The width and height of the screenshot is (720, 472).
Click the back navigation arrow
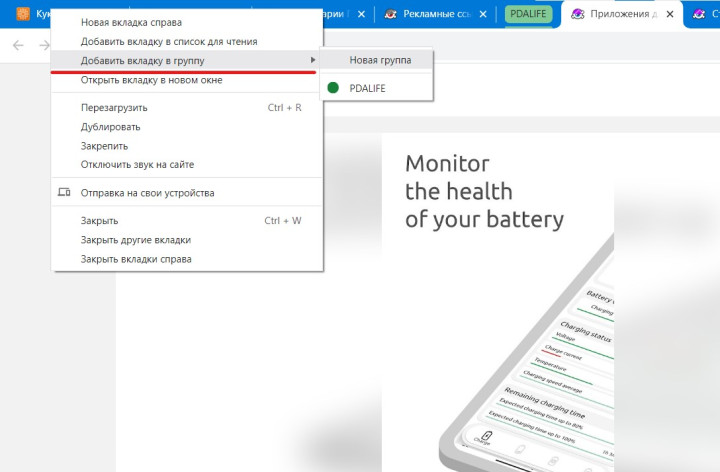tap(44, 45)
